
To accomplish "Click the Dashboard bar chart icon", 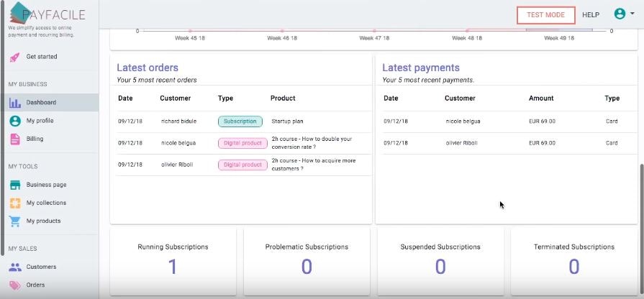I will (x=15, y=103).
